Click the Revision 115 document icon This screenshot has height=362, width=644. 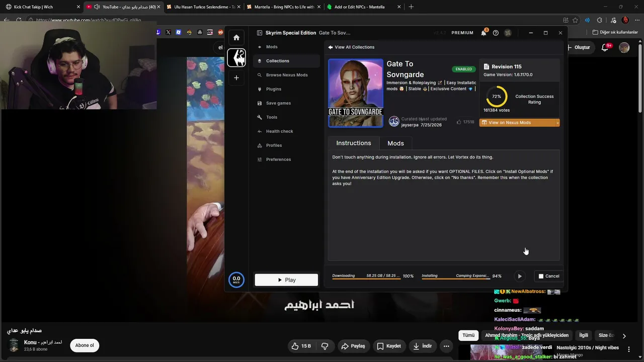pos(487,66)
